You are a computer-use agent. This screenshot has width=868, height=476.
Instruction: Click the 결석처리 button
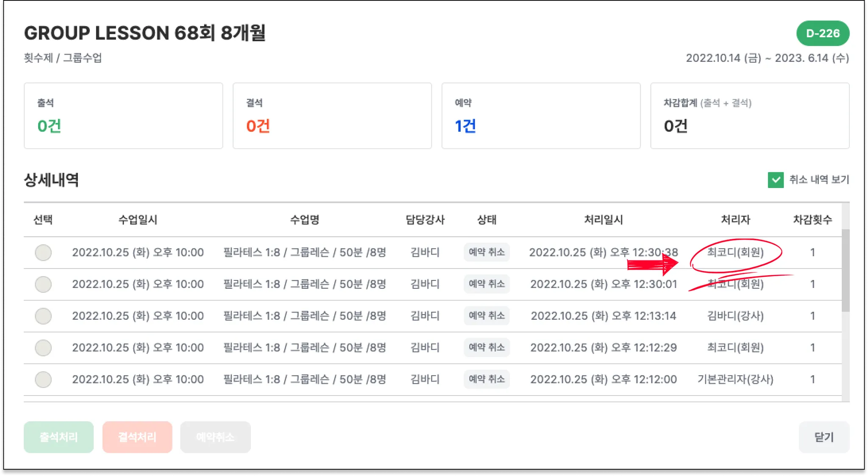pos(137,437)
